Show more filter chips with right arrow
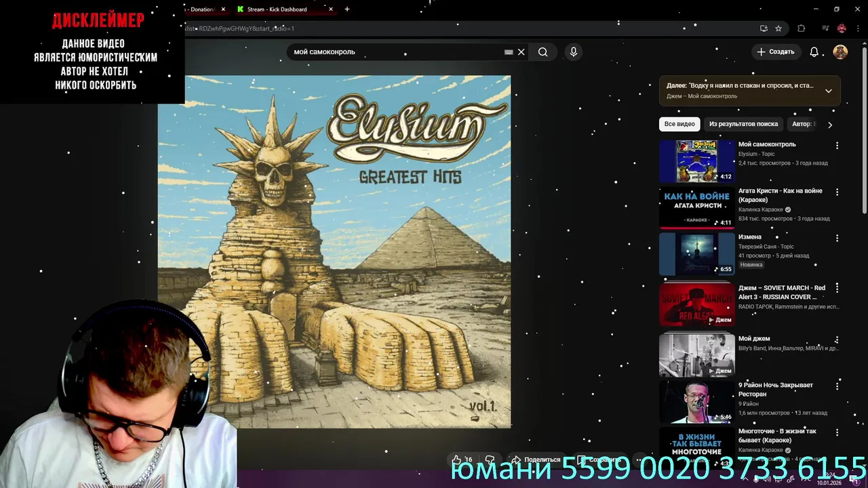Image resolution: width=868 pixels, height=488 pixels. pos(829,125)
